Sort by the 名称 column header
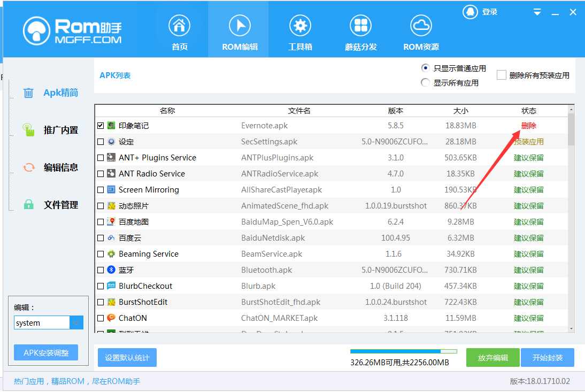The width and height of the screenshot is (585, 392). (x=167, y=111)
